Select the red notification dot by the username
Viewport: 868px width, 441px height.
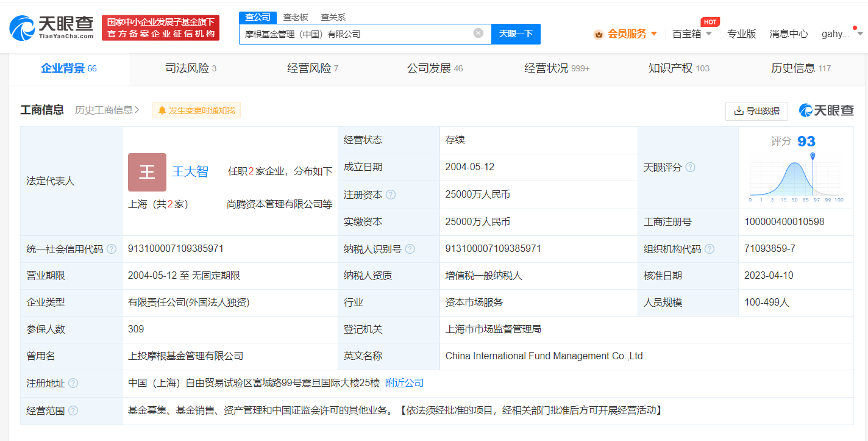(855, 27)
